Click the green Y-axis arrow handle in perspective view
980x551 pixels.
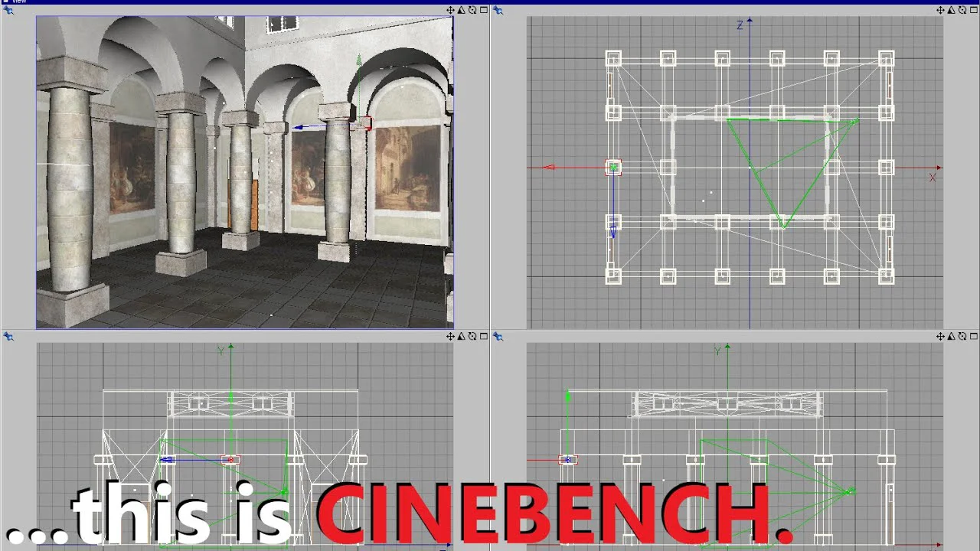point(358,60)
